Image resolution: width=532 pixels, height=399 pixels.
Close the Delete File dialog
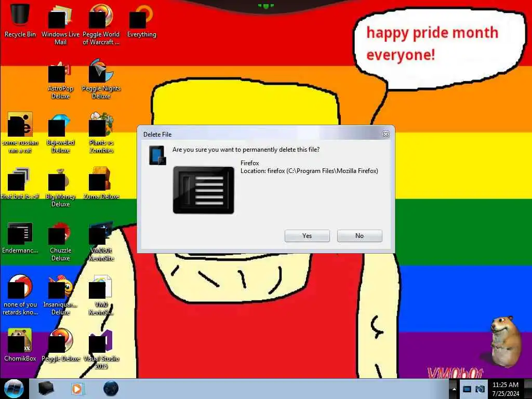click(386, 134)
